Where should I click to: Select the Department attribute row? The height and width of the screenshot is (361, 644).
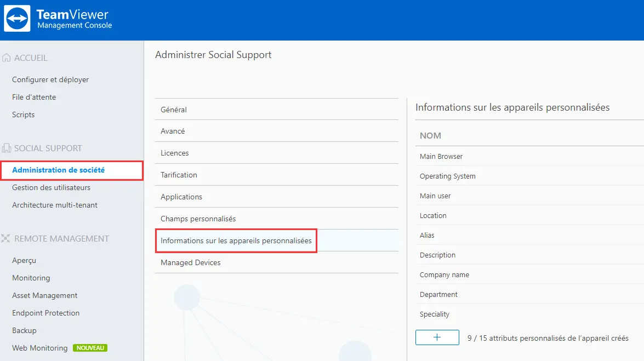coord(529,295)
